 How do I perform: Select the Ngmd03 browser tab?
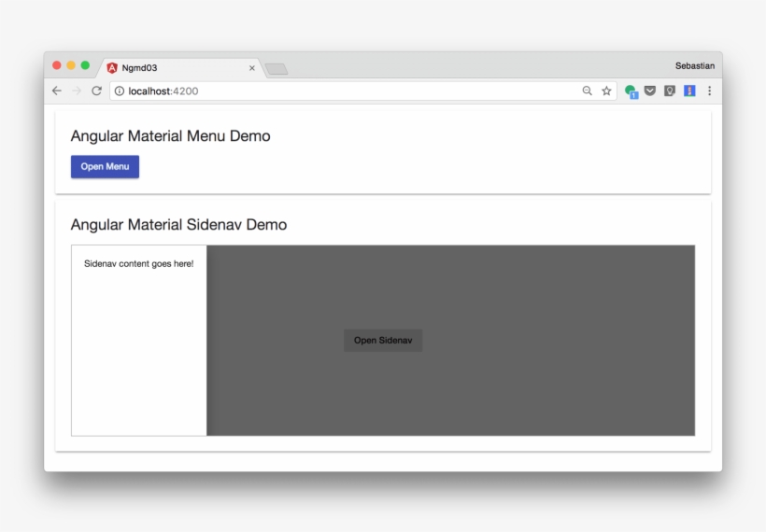coord(180,68)
